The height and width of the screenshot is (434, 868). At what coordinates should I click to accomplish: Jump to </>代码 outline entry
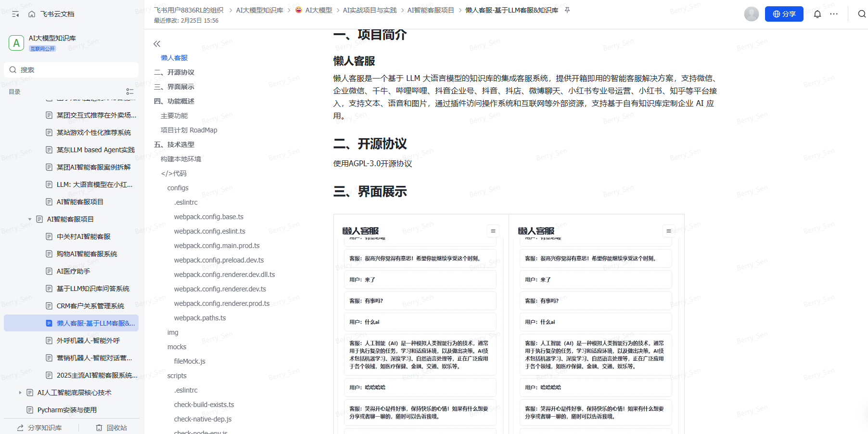pyautogui.click(x=174, y=173)
